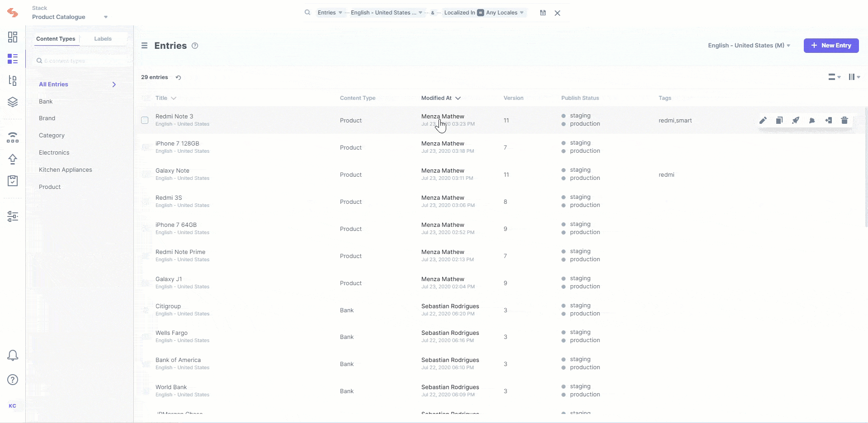Image resolution: width=868 pixels, height=423 pixels.
Task: Click the Contentstack logo
Action: tap(13, 13)
